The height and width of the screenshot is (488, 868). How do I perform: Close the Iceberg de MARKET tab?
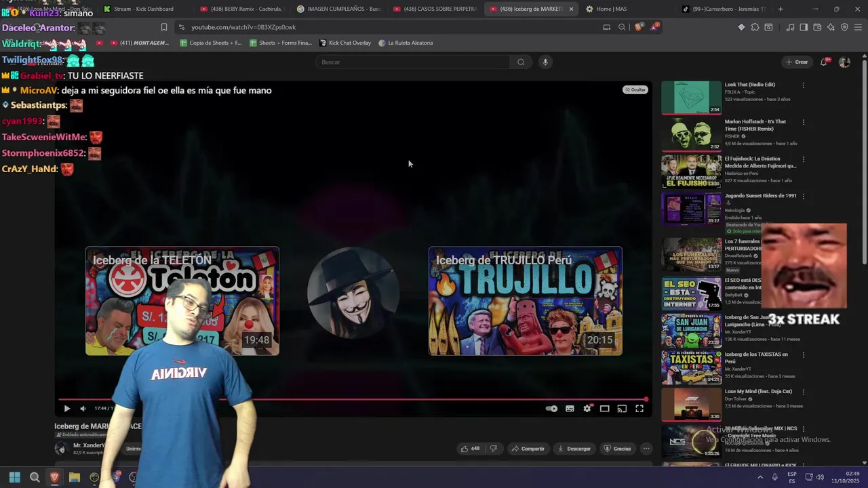coord(571,9)
